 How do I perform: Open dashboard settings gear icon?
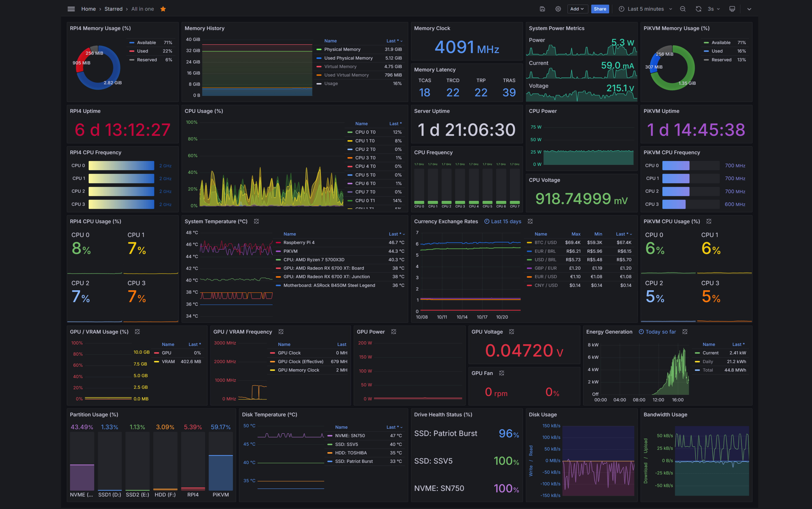(558, 9)
